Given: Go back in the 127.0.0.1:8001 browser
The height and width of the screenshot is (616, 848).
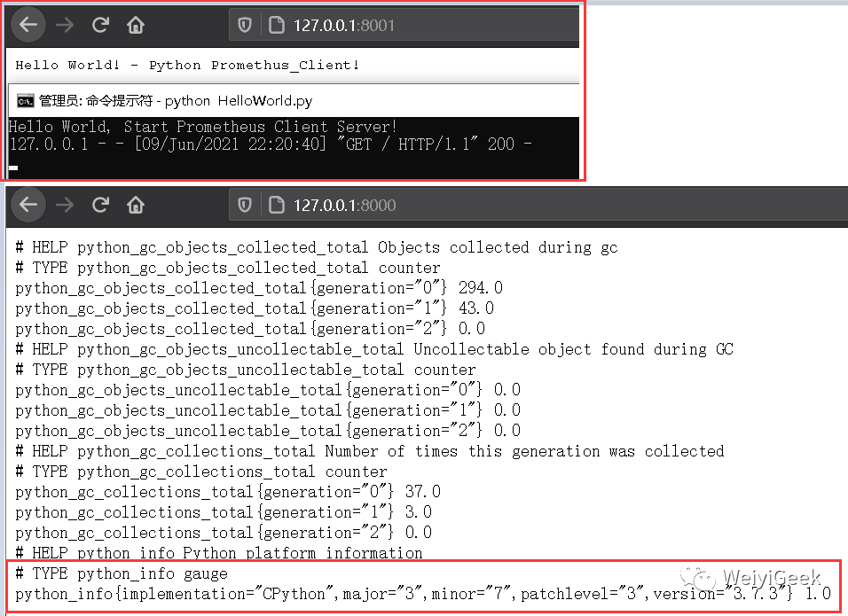Looking at the screenshot, I should (x=28, y=25).
